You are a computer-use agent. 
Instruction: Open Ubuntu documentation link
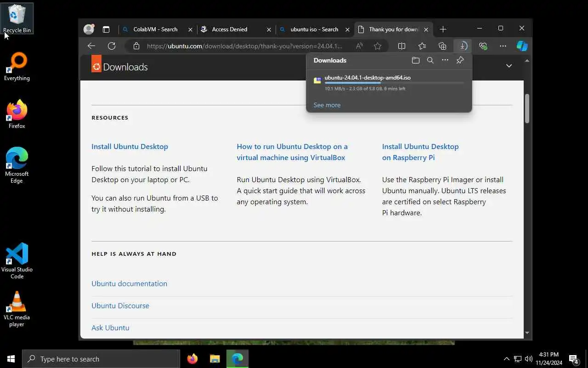[x=129, y=283]
